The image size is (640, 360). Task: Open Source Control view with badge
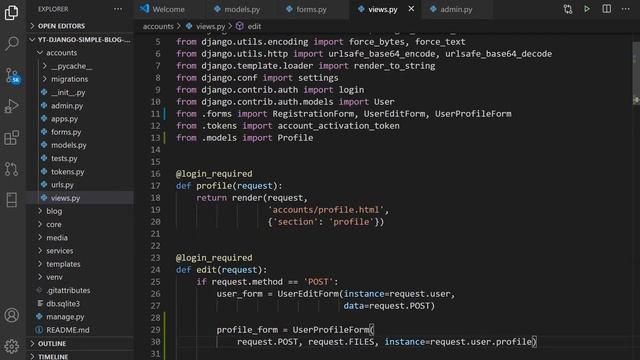[12, 76]
